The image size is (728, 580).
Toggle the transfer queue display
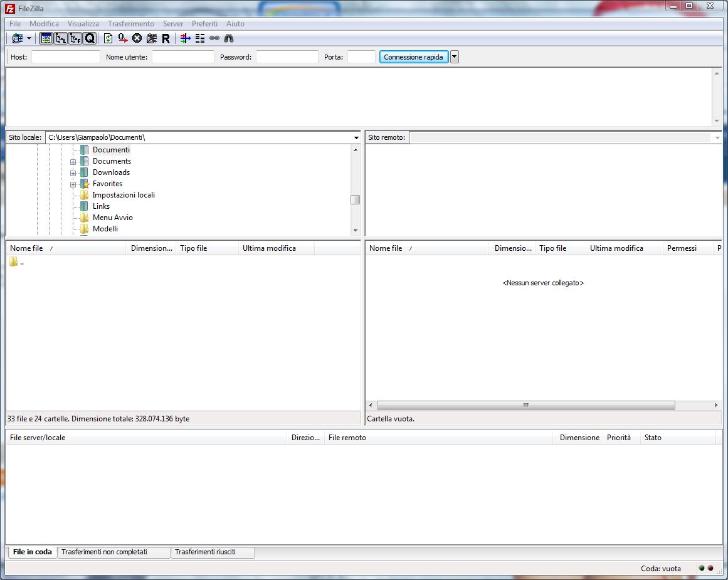coord(90,38)
